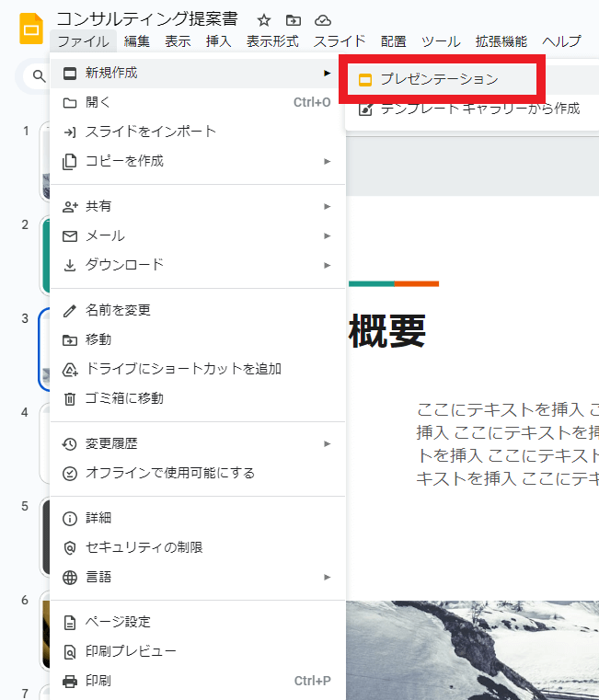Check the cloud save status icon
The height and width of the screenshot is (700, 599).
323,20
